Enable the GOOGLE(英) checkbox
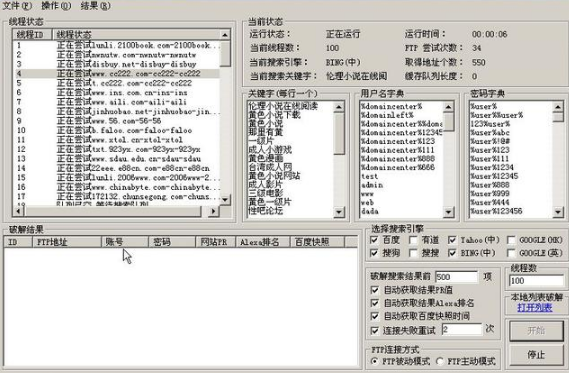The height and width of the screenshot is (373, 569). click(511, 253)
